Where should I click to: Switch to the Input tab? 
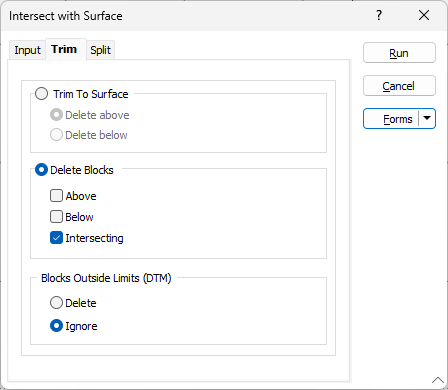27,50
